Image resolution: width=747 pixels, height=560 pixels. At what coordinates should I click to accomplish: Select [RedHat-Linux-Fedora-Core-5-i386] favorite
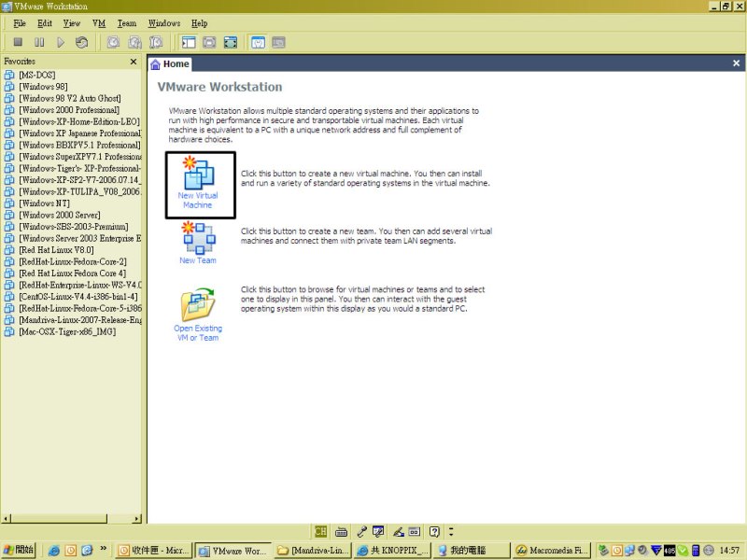click(x=79, y=308)
